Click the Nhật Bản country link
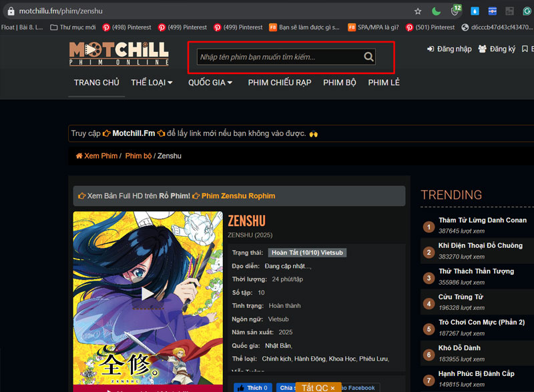Viewport: 534px width, 392px height. click(x=278, y=346)
